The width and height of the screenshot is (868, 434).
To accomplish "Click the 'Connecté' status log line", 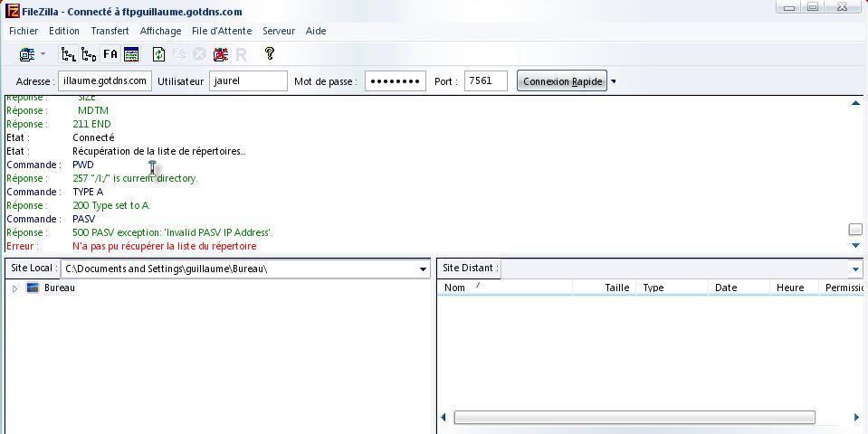I will click(x=93, y=137).
